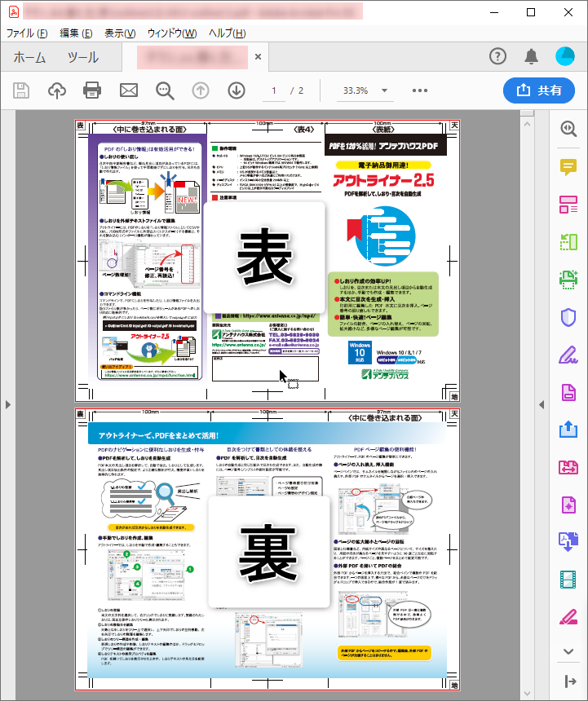
Task: Click the blue 共有 share button
Action: tap(539, 90)
